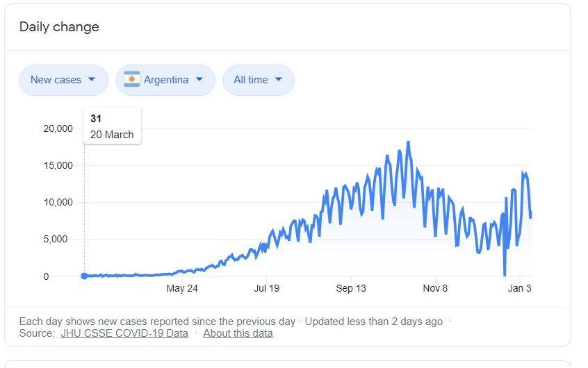
Task: Click the 10,000 y-axis label
Action: click(x=58, y=202)
